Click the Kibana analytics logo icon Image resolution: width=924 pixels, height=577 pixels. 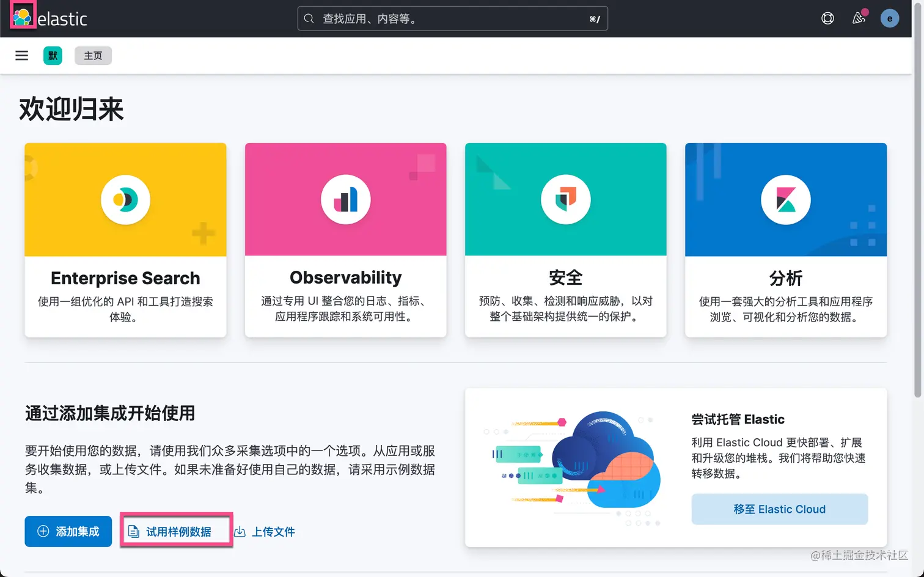tap(785, 200)
